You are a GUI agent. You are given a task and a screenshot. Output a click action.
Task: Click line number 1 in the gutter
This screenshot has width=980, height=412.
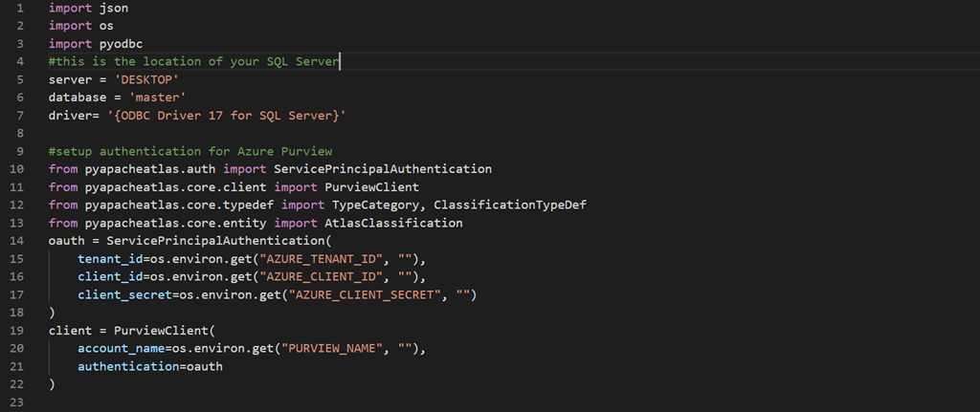(21, 8)
